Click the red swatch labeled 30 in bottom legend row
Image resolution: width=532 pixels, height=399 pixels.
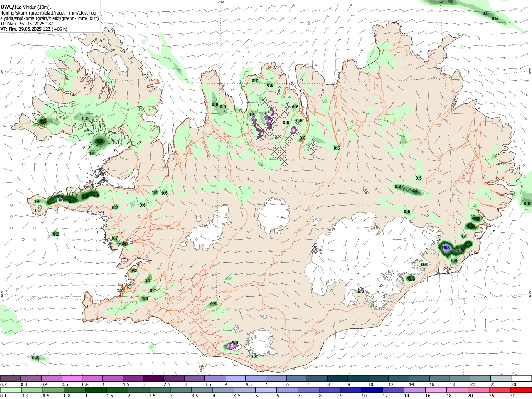coord(521,390)
